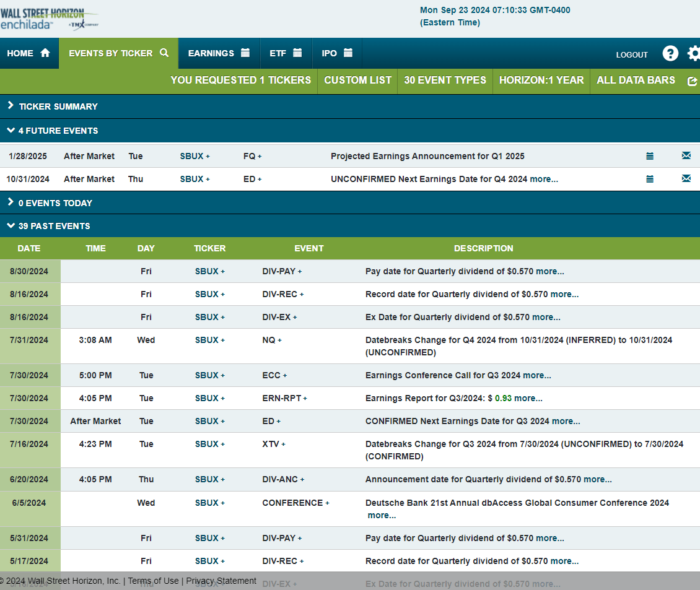Select the Events By Ticker tab
This screenshot has width=700, height=590.
click(x=118, y=53)
